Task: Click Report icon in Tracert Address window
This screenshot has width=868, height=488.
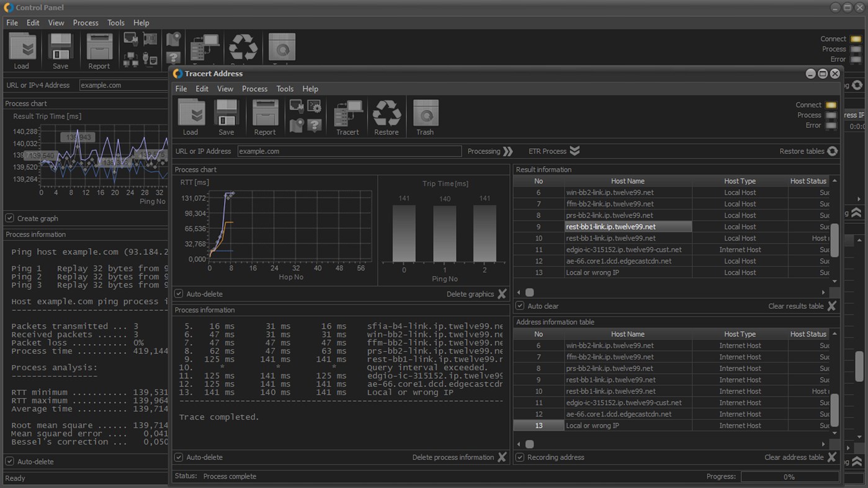Action: 265,117
